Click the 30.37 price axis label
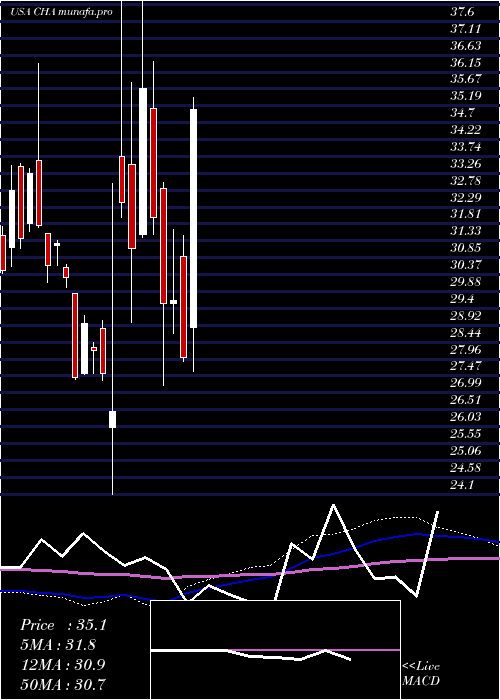Viewport: 500px width, 700px height. [466, 265]
